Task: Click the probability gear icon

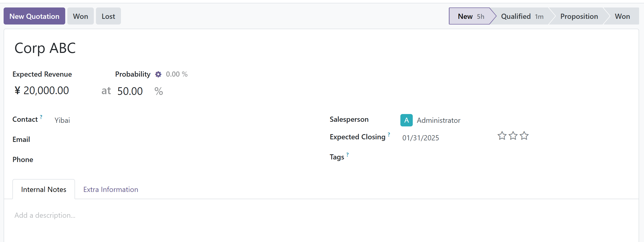Action: 158,74
